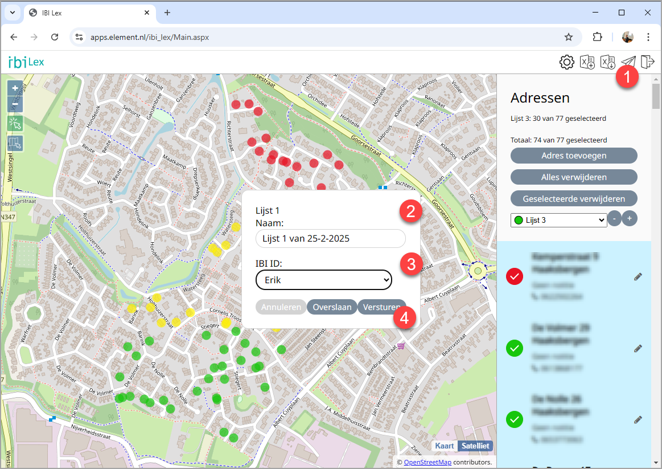The height and width of the screenshot is (469, 662).
Task: Edit the third address with pencil icon
Action: 638,420
